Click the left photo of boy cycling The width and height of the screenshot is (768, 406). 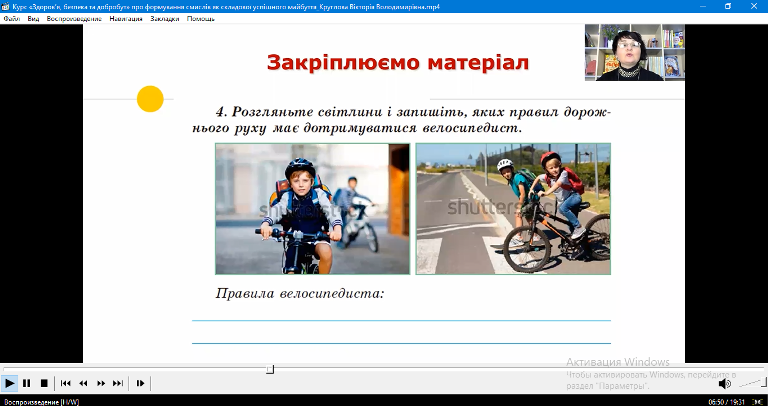click(x=312, y=209)
